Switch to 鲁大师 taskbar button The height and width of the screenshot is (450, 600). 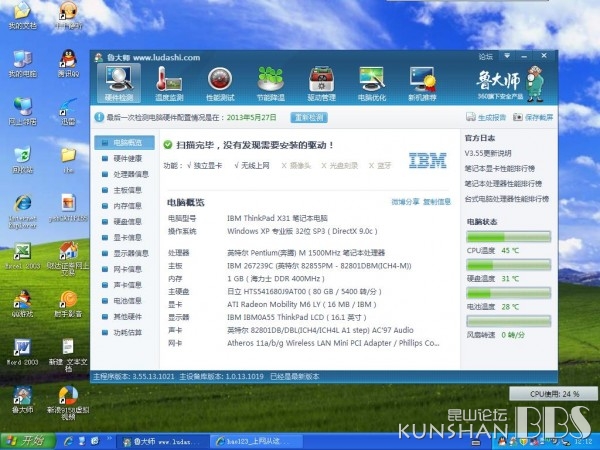coord(162,442)
